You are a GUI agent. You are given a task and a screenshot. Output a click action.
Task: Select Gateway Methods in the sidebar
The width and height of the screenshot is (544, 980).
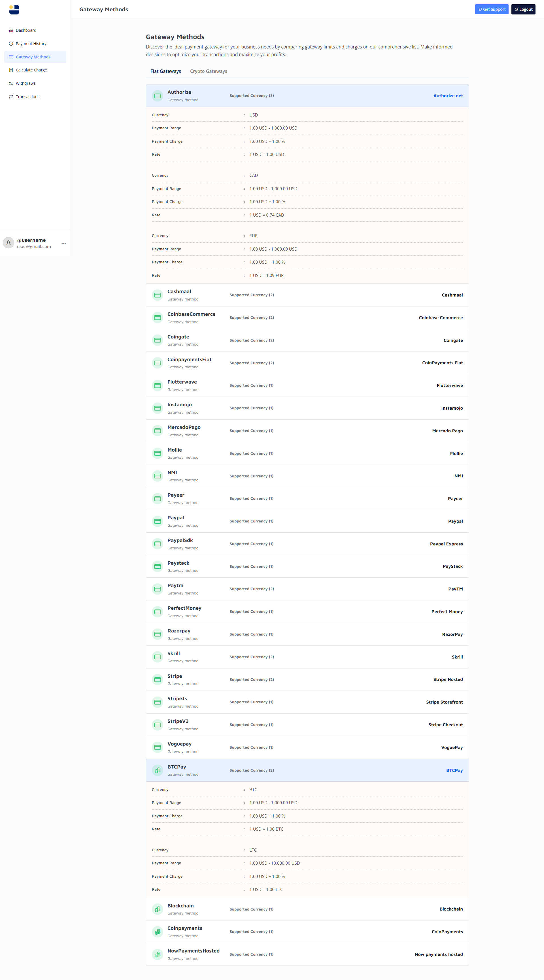point(35,57)
